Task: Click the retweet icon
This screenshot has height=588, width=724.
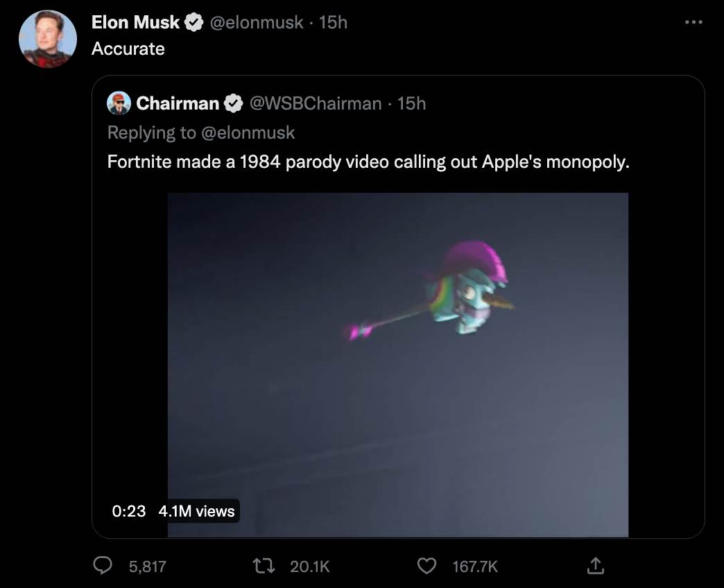Action: [264, 567]
